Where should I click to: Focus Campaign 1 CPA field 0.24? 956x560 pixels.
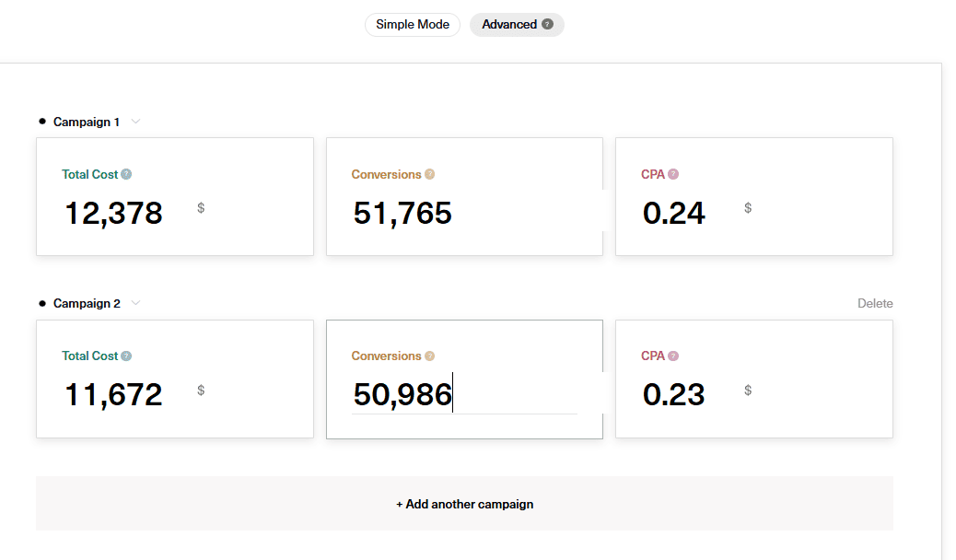click(x=674, y=213)
